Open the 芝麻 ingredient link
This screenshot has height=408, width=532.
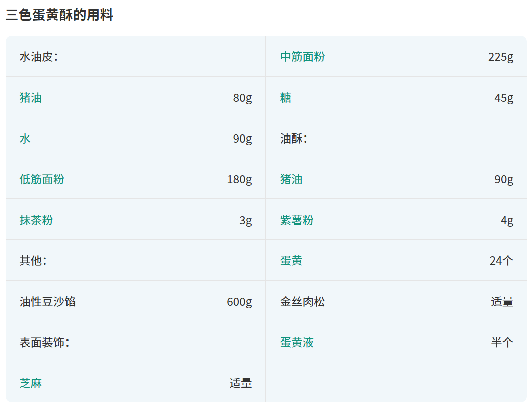[30, 383]
